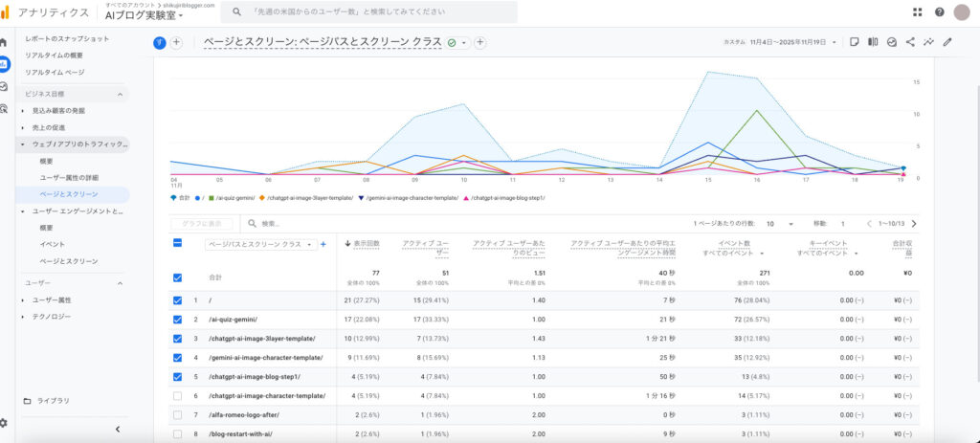Open the Google apps grid icon
This screenshot has width=980, height=443.
tap(918, 12)
